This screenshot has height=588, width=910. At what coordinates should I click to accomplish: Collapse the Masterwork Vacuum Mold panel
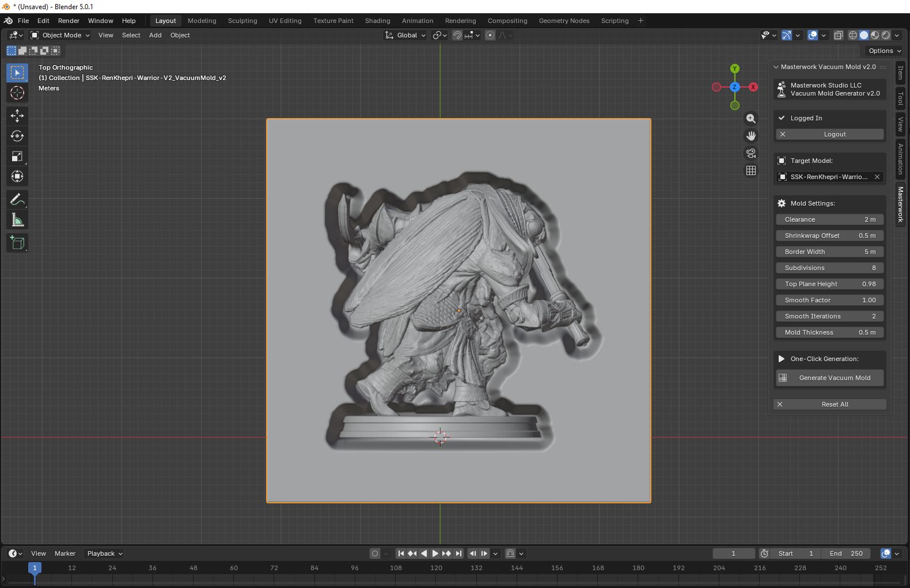776,67
